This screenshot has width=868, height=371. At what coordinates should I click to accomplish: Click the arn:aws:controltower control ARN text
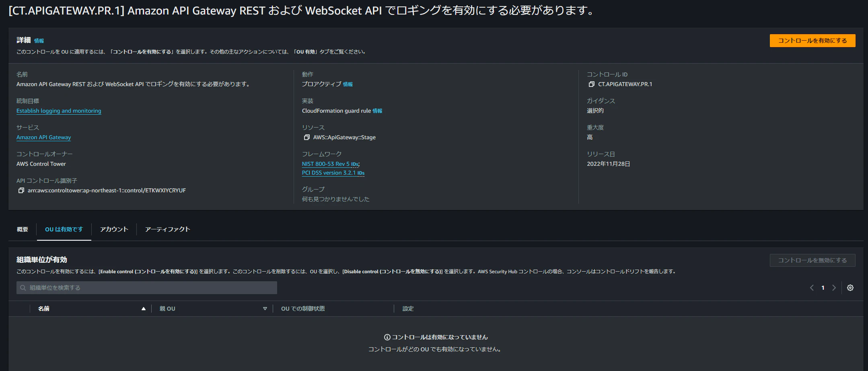point(107,190)
